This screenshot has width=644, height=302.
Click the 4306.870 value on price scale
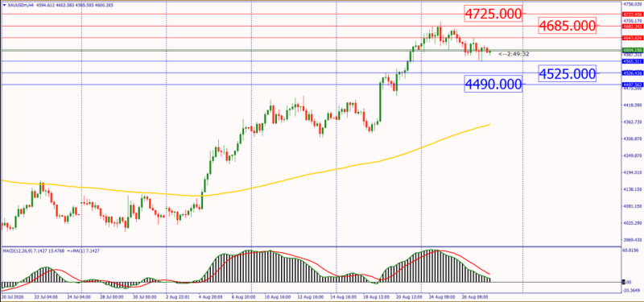[x=633, y=139]
